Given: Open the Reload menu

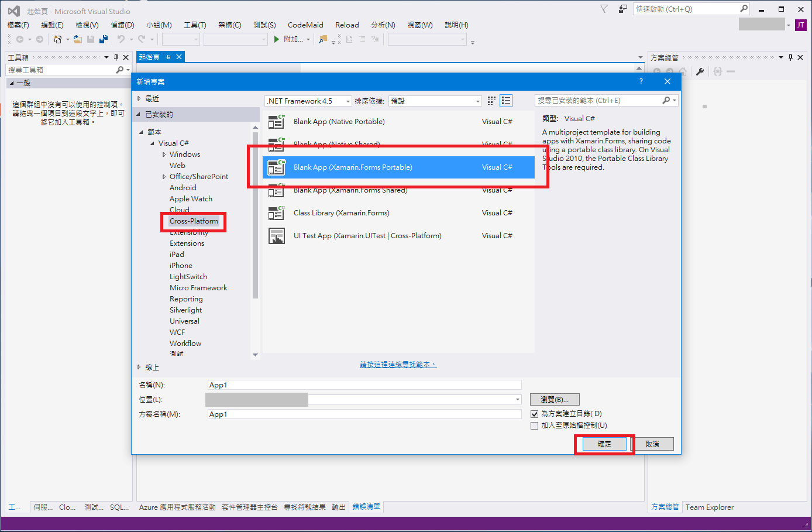Looking at the screenshot, I should pyautogui.click(x=347, y=25).
